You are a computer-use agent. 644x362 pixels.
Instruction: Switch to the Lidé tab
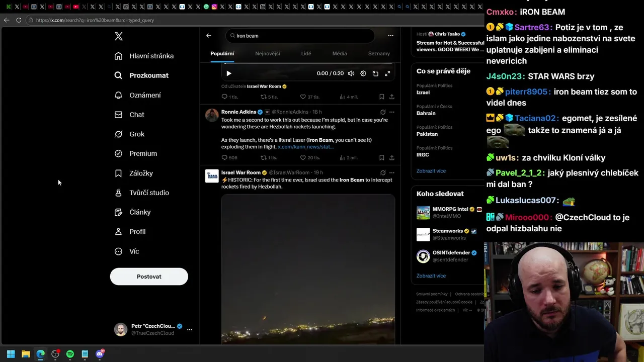click(306, 53)
